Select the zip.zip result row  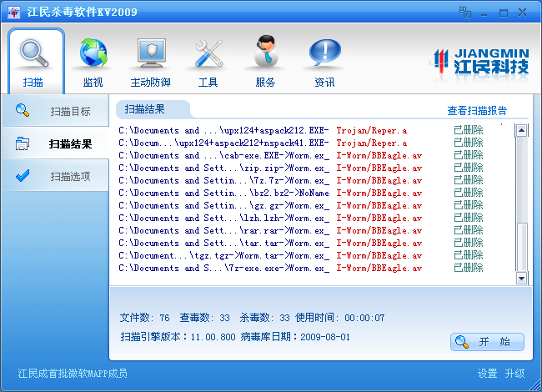[301, 168]
